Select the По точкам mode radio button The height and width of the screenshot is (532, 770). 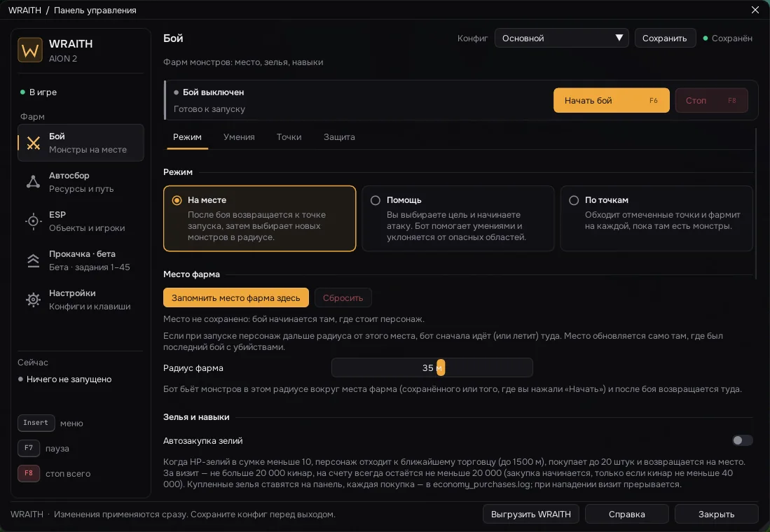click(x=574, y=200)
